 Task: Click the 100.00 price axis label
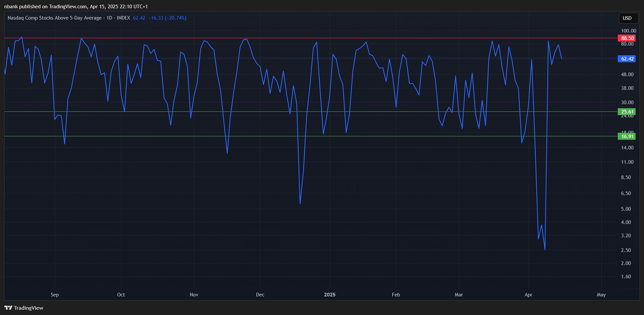coord(629,31)
